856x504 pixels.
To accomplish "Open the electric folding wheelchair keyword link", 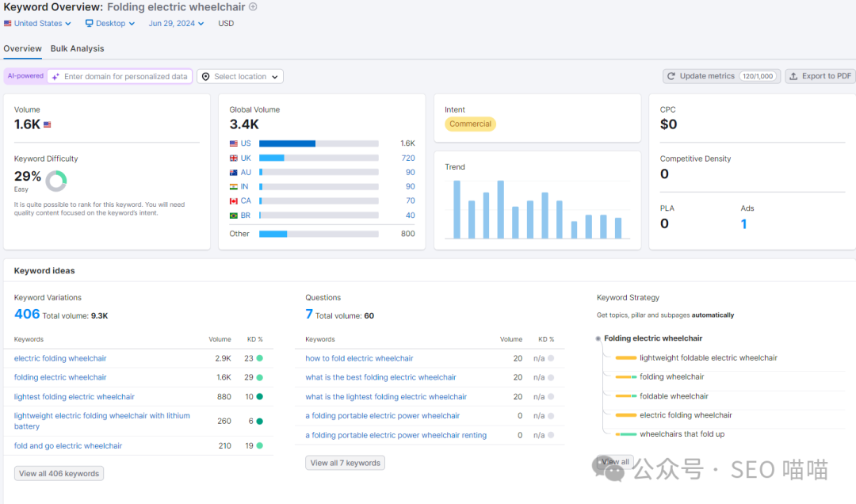I will click(x=60, y=358).
